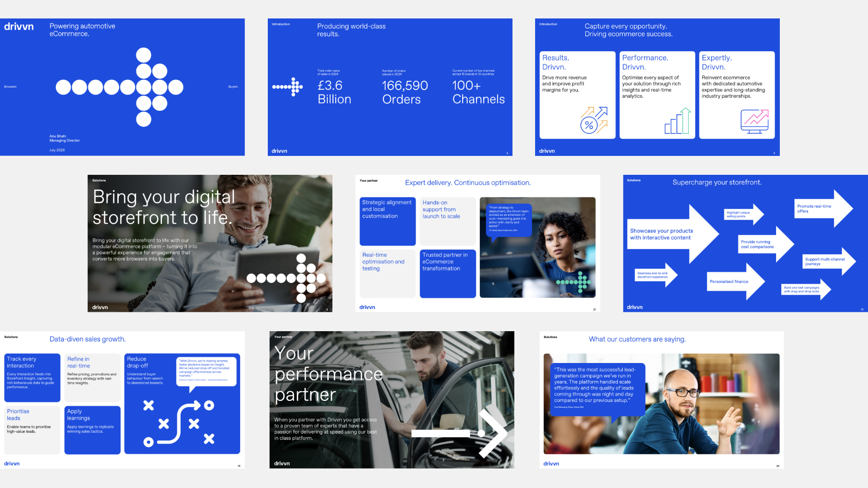This screenshot has width=868, height=488.
Task: Click the tactics path diagram in Reduce drop-off
Action: point(179,423)
